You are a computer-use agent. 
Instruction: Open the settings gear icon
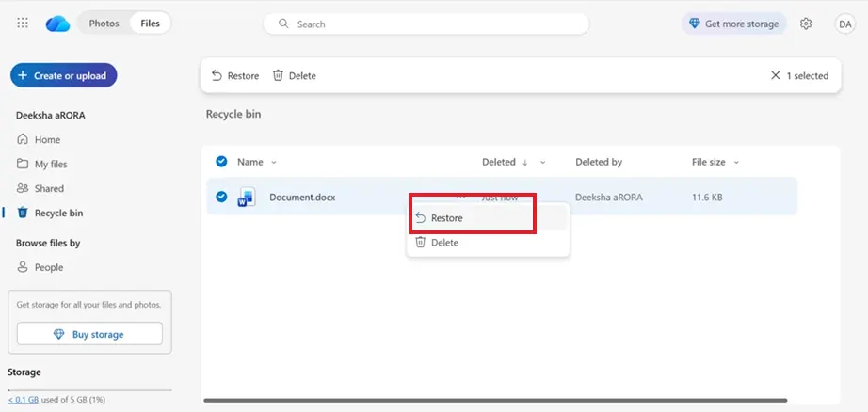coord(806,24)
